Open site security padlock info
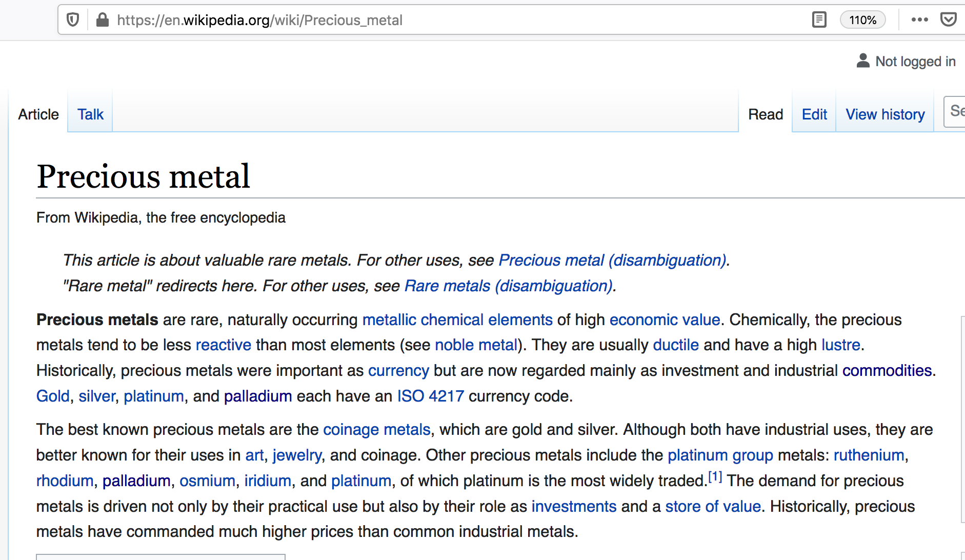 coord(103,20)
